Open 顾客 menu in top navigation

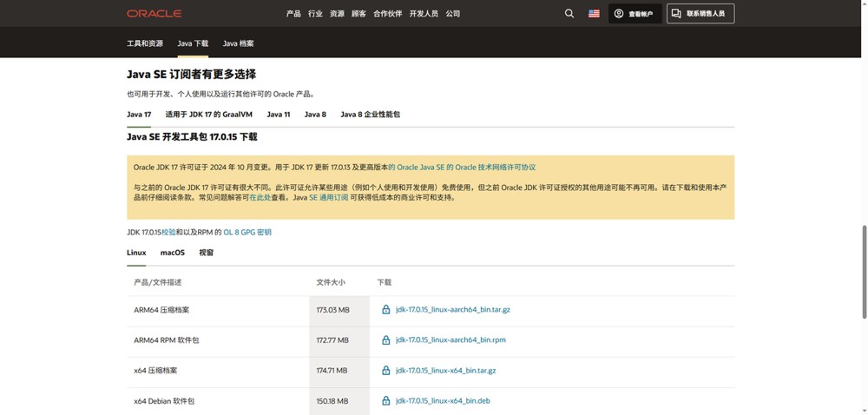pos(358,14)
